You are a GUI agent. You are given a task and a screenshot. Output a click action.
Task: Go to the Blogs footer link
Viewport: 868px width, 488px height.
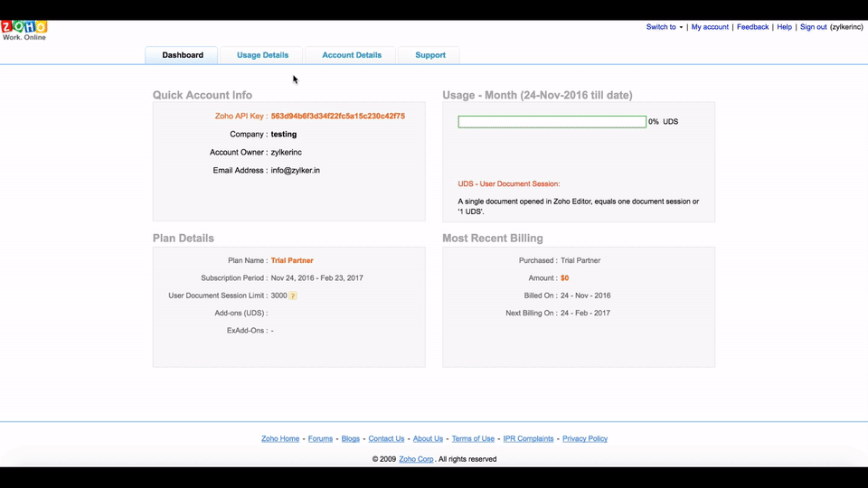[350, 439]
